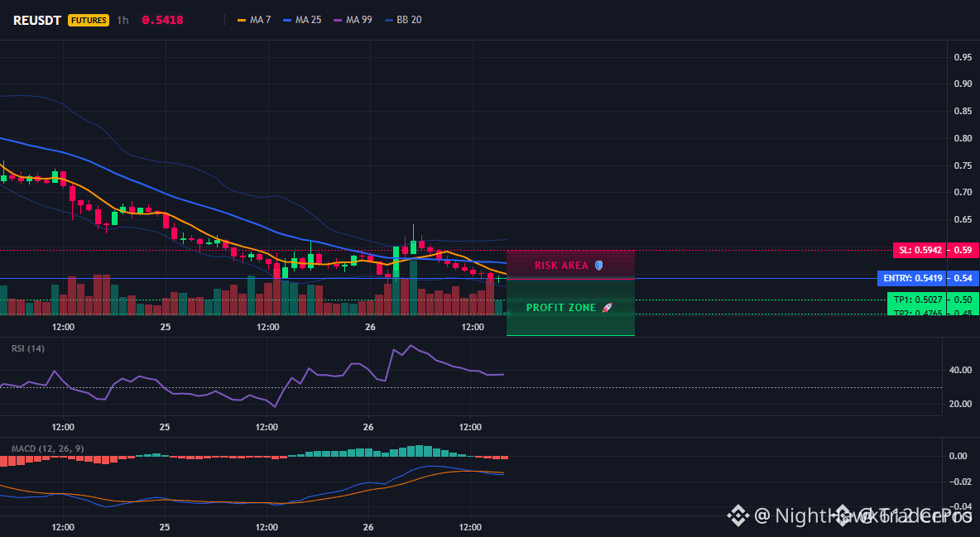Click the purple MA 99 color dash
Image resolution: width=980 pixels, height=537 pixels.
click(338, 20)
